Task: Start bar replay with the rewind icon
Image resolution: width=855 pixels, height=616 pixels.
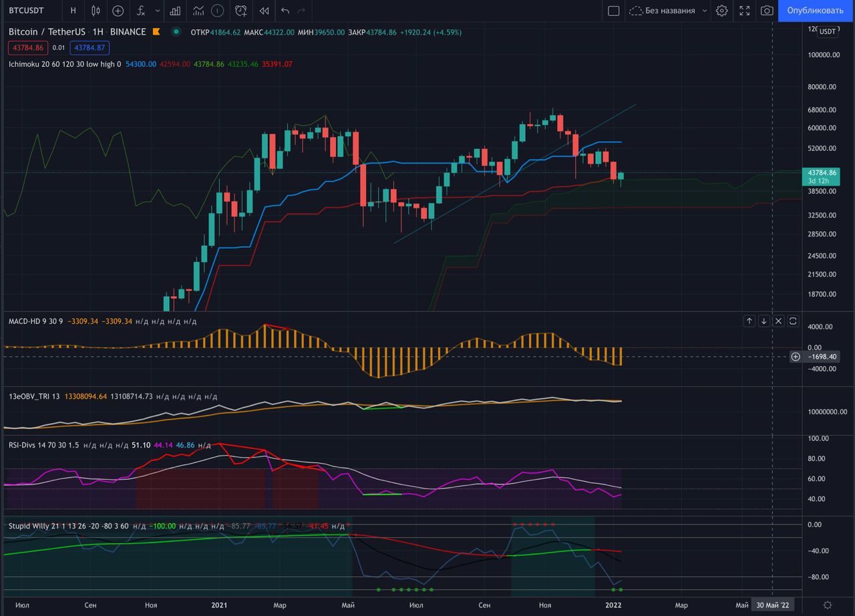Action: click(x=265, y=11)
